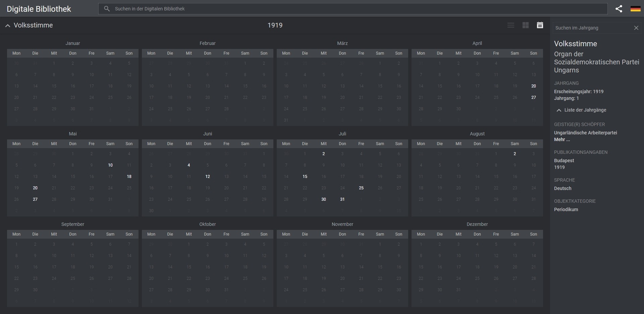
Task: Change language via German flag icon
Action: [x=635, y=9]
